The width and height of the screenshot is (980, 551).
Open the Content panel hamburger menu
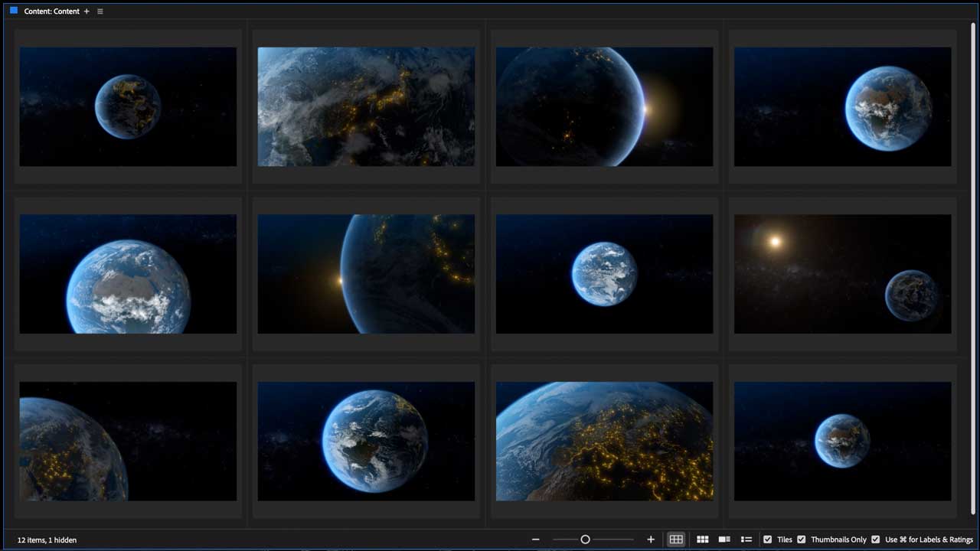pos(100,11)
